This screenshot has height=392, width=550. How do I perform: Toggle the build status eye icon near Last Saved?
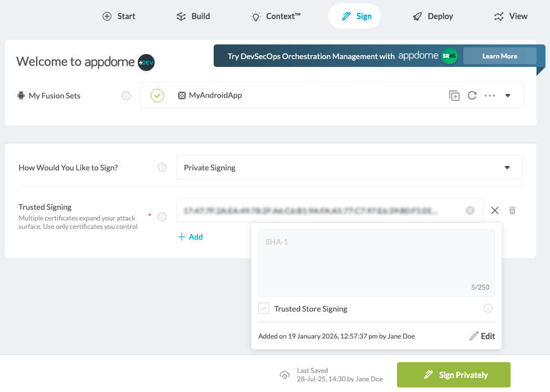pos(285,375)
